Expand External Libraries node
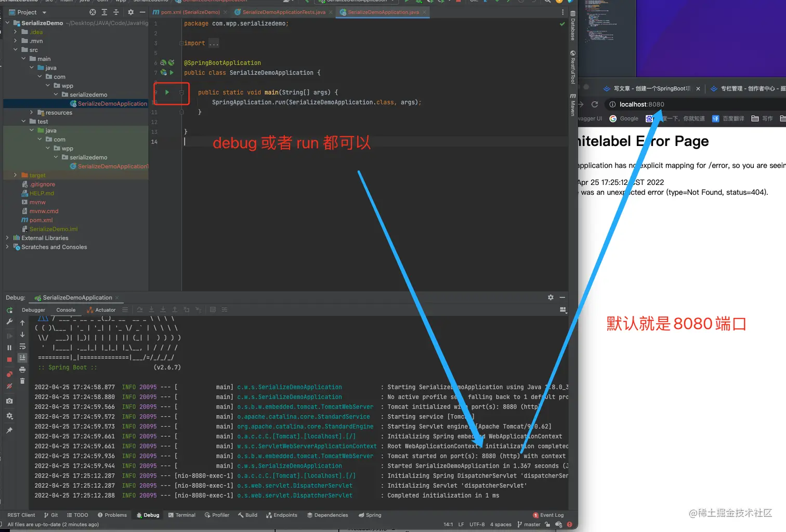786x532 pixels. point(7,238)
